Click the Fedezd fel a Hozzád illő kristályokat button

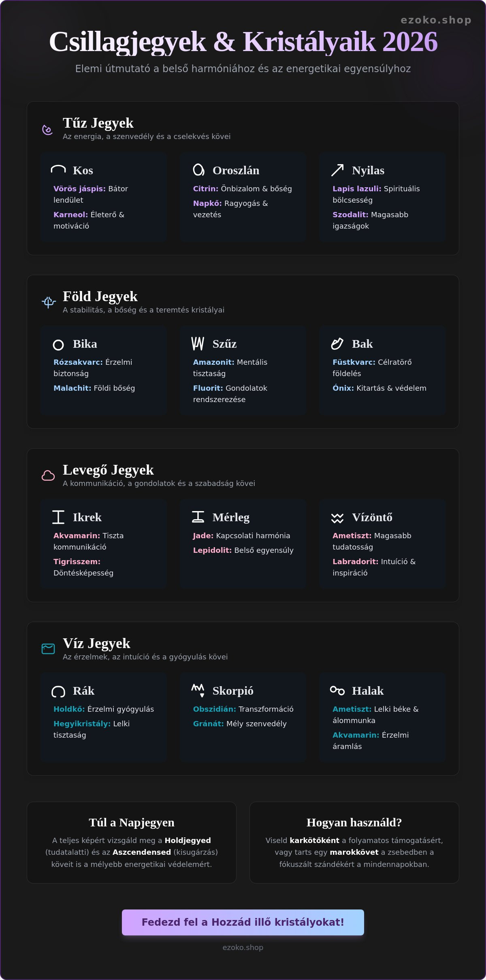click(243, 922)
